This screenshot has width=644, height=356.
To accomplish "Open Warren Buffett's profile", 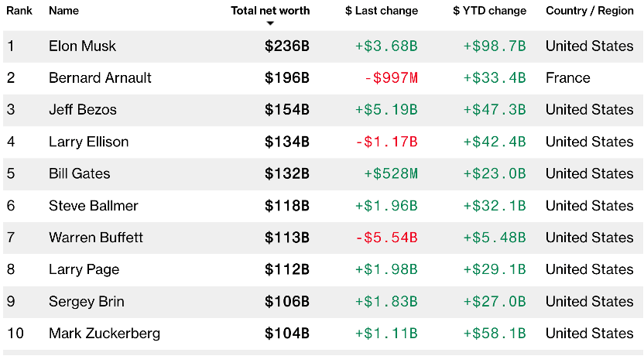I will pyautogui.click(x=96, y=238).
